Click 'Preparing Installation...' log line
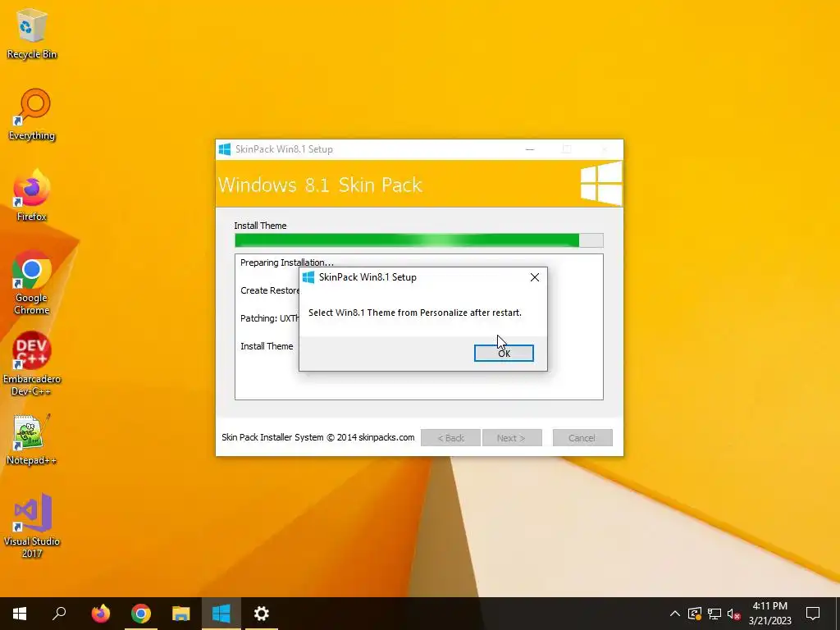Screen dimensions: 840x630 pos(287,262)
